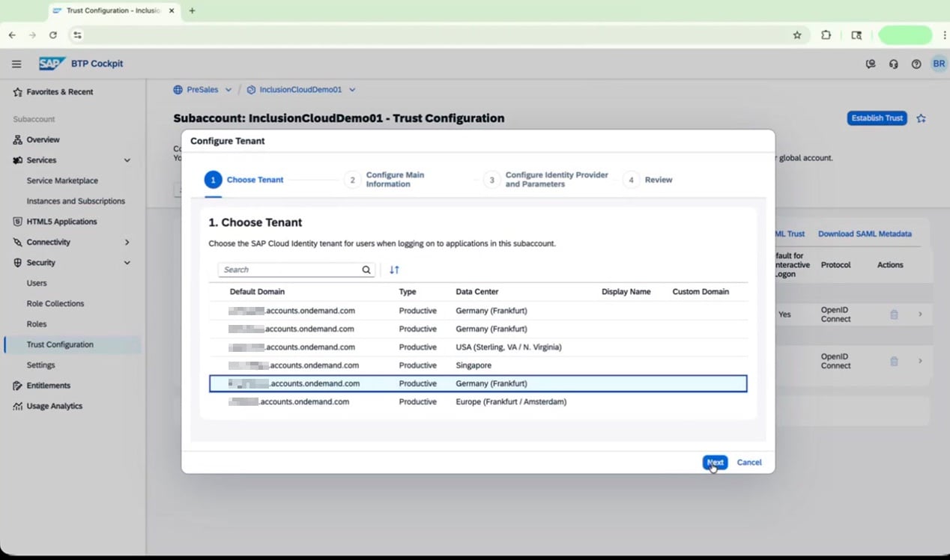Collapse the Services section
Viewport: 950px width, 560px height.
[x=127, y=160]
